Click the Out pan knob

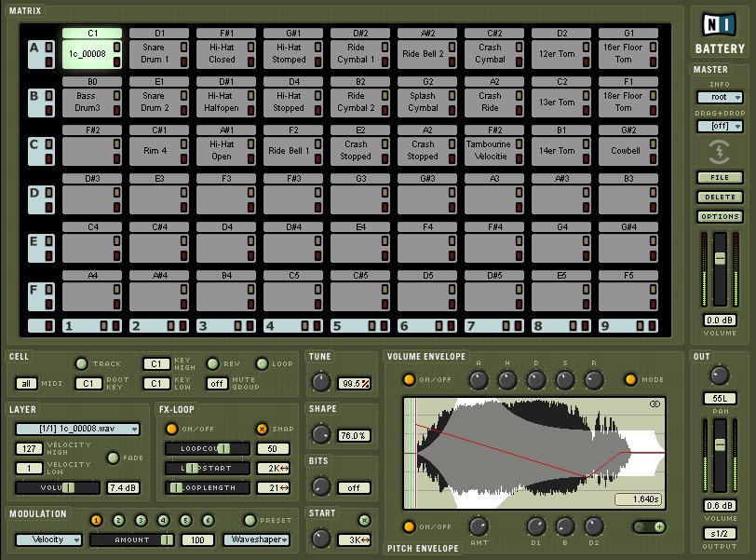click(720, 376)
